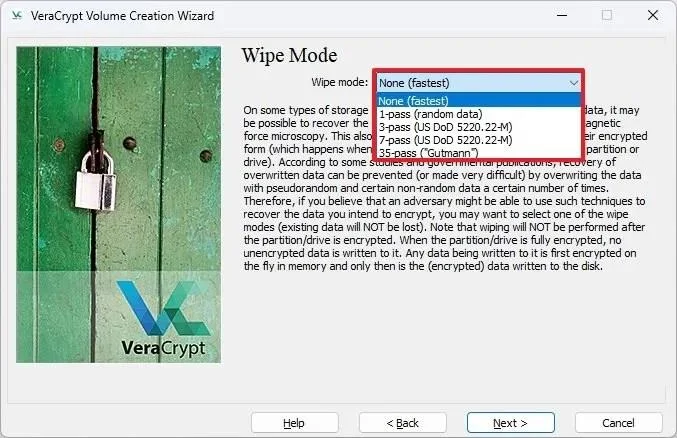Go back with the Back button
The width and height of the screenshot is (677, 438).
402,423
